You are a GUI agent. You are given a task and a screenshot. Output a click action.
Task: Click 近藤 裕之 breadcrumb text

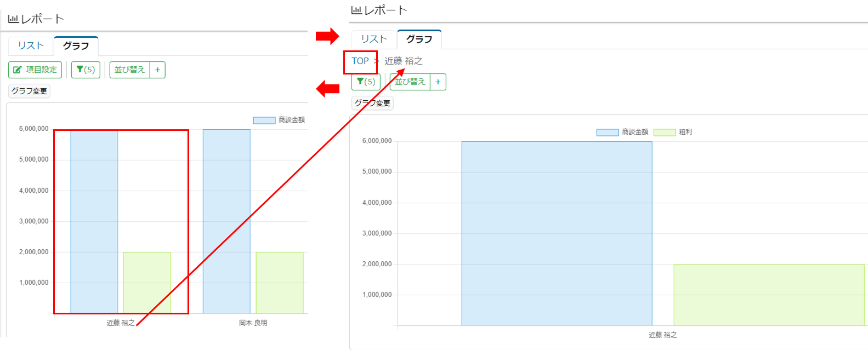[x=404, y=61]
